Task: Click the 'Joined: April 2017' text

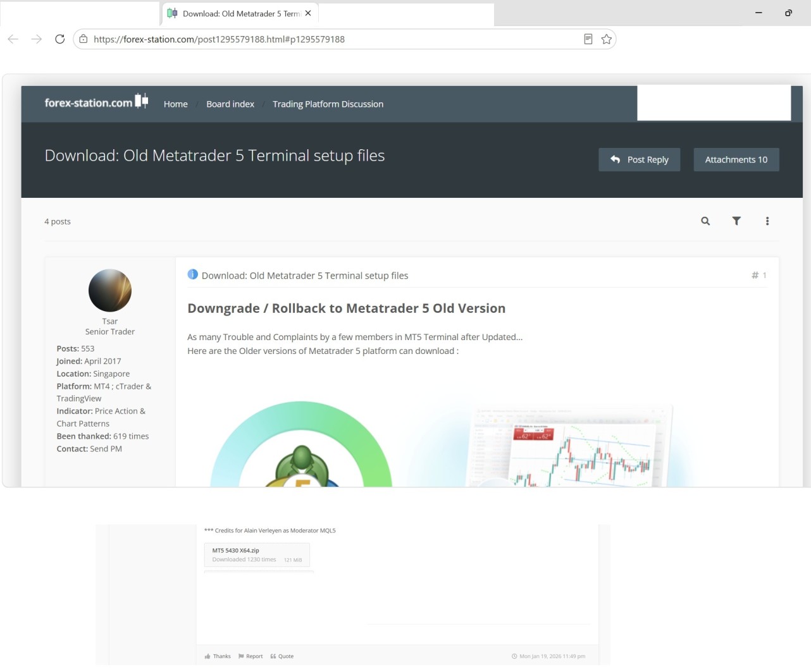Action: (89, 361)
